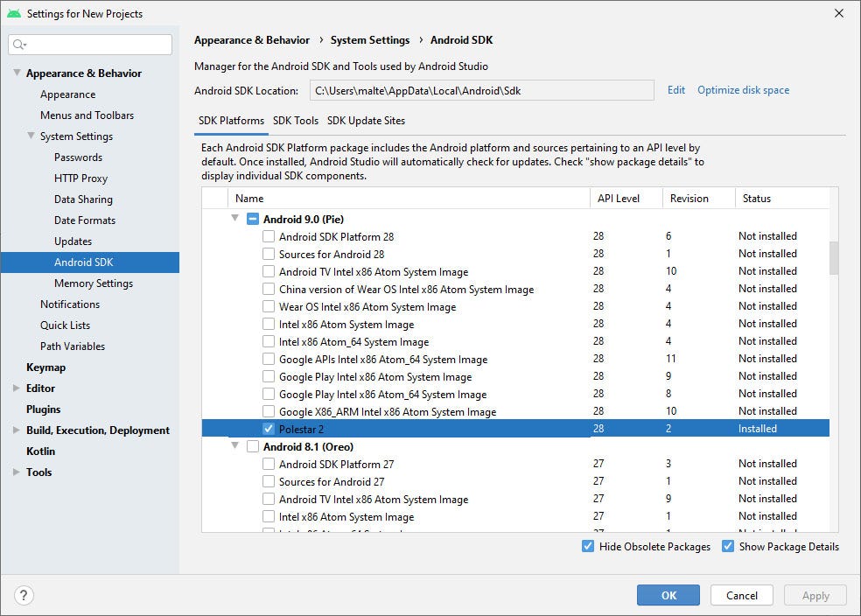Click the Installed status of Polestar 2
Screen dimensions: 861x616
[757, 429]
